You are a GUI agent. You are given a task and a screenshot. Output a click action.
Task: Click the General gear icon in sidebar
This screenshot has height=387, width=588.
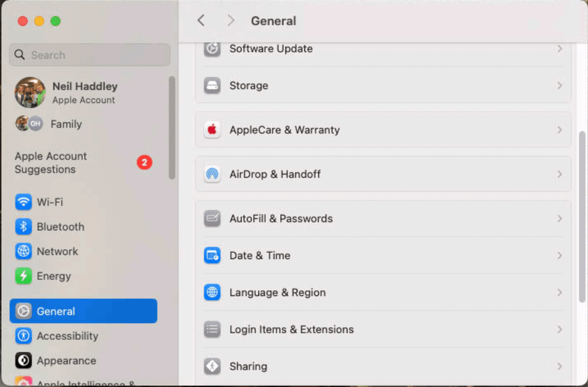point(23,311)
